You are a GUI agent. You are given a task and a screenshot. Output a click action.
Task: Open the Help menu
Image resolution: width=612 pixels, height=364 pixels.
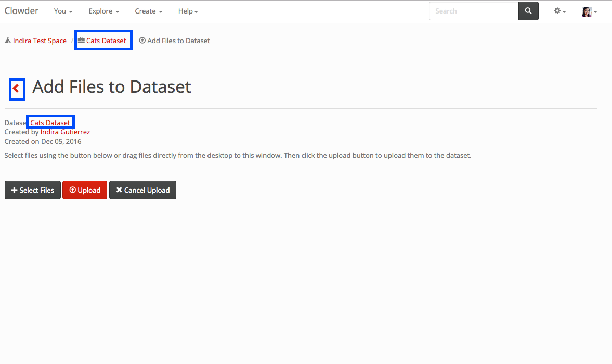188,11
